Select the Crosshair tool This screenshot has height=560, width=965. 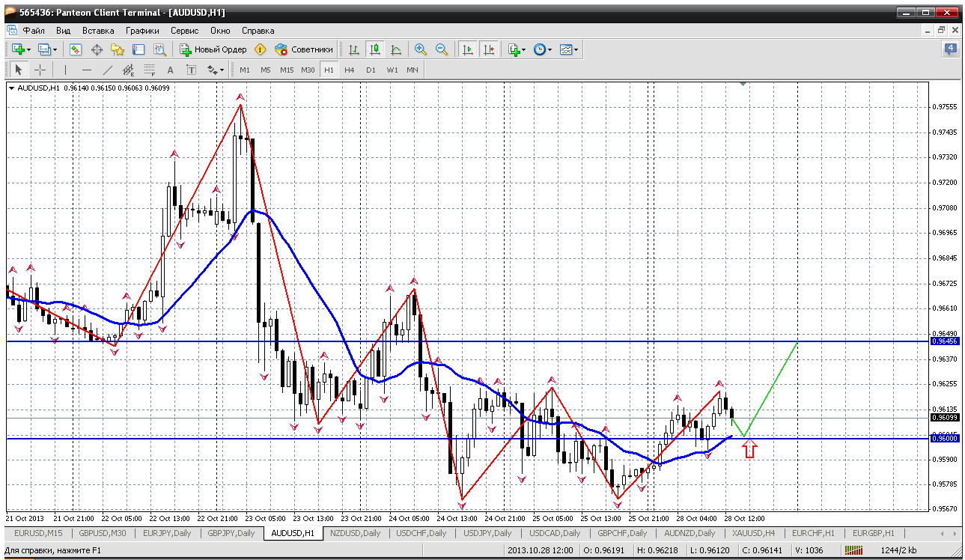point(40,70)
